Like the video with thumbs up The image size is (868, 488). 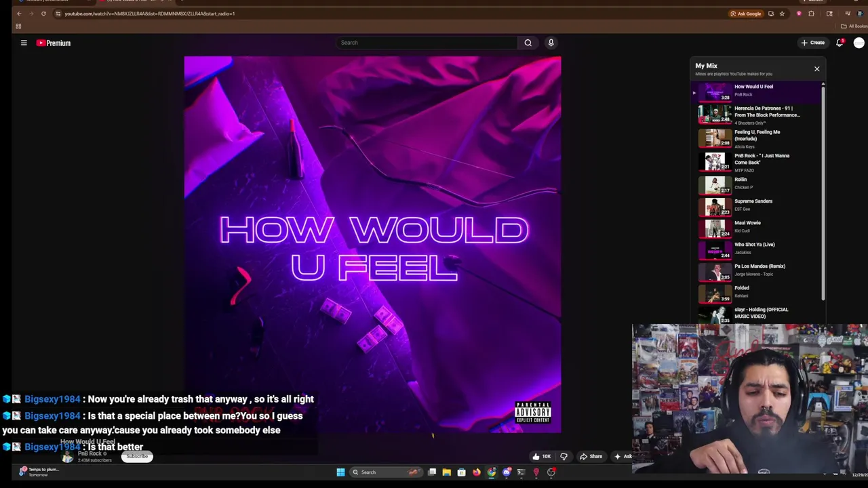(542, 456)
